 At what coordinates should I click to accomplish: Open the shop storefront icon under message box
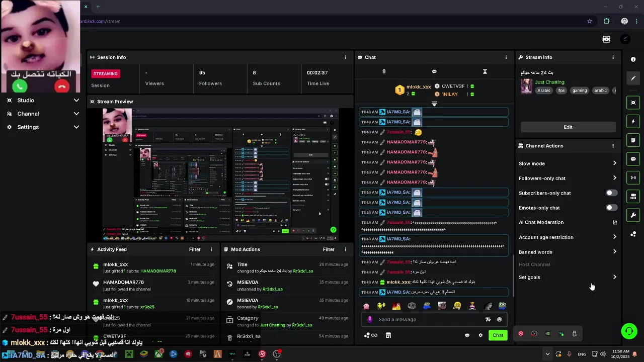pyautogui.click(x=388, y=335)
